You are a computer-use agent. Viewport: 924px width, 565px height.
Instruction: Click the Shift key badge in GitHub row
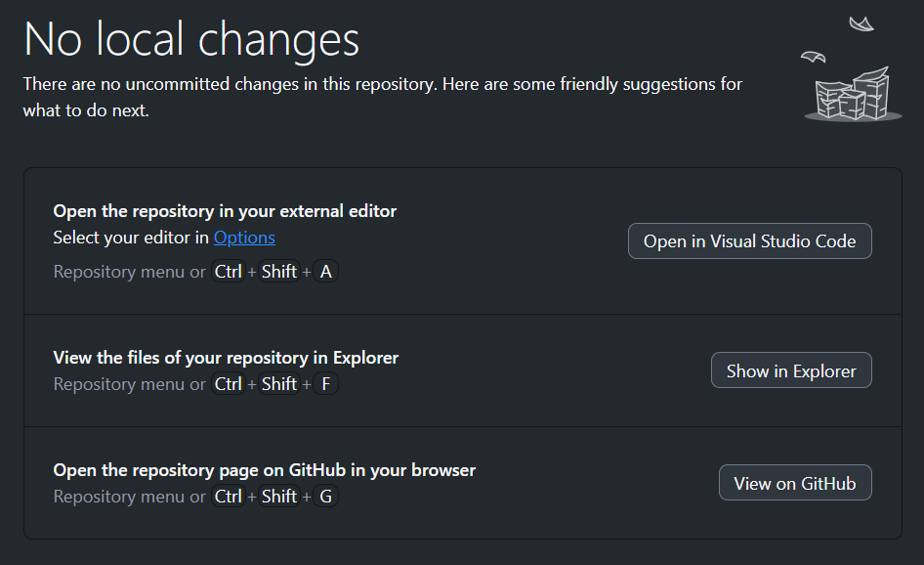click(x=279, y=497)
